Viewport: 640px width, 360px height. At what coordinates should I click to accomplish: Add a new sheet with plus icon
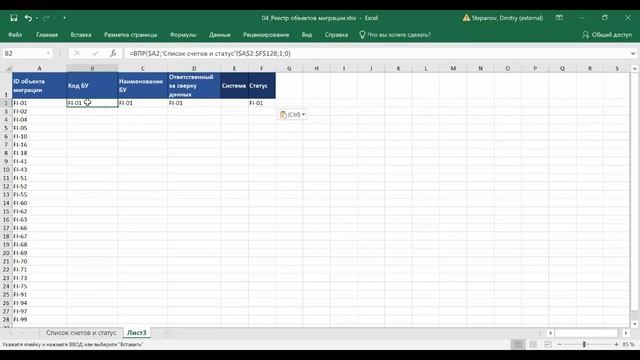167,333
